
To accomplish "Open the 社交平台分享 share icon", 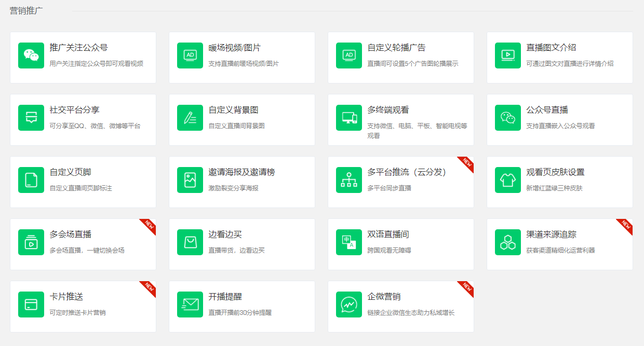I will tap(31, 118).
